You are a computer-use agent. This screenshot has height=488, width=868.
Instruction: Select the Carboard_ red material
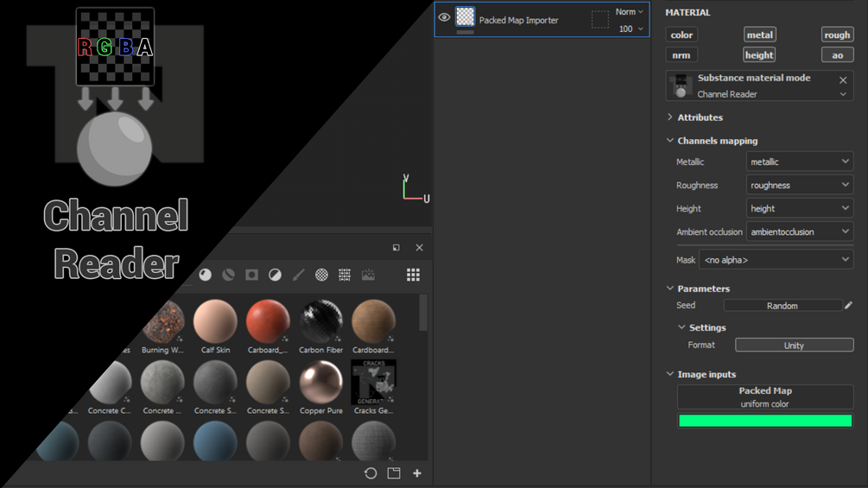click(x=268, y=326)
